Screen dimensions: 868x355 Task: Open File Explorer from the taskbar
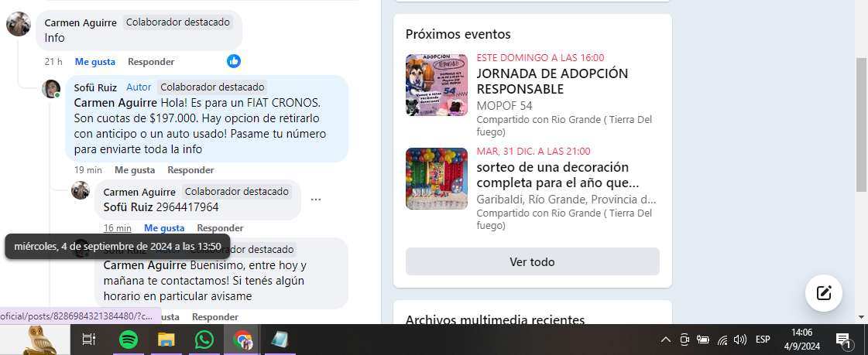tap(166, 340)
